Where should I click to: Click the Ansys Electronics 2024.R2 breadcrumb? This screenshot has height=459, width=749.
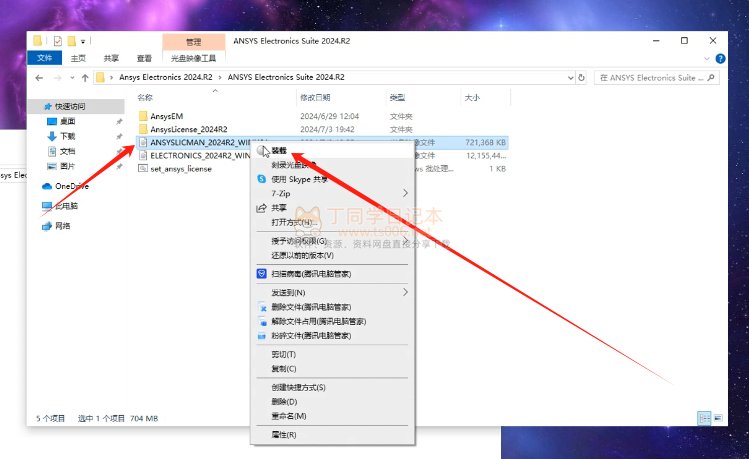(166, 77)
